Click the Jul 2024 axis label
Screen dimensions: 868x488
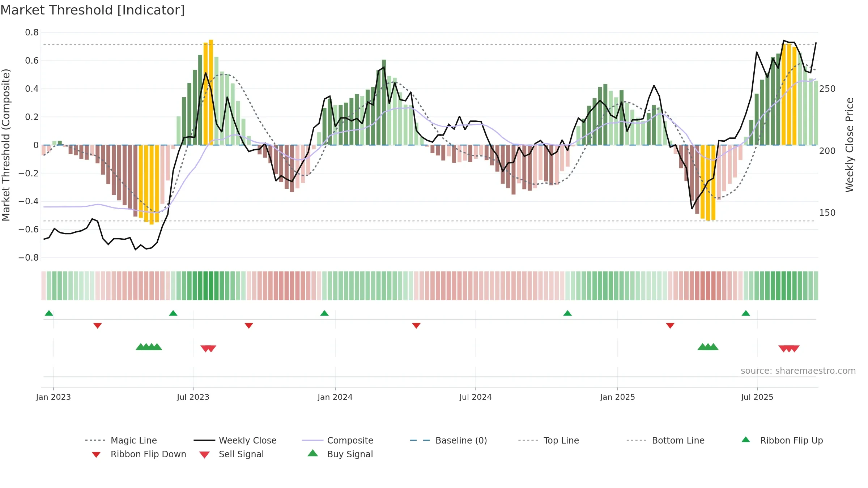pos(476,397)
